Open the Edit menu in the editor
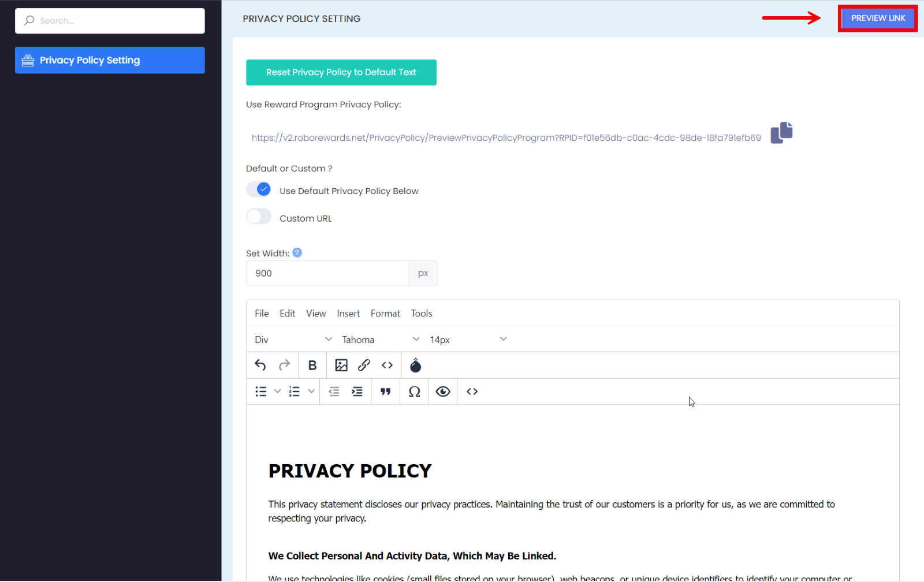Screen dimensions: 924x582 [288, 314]
